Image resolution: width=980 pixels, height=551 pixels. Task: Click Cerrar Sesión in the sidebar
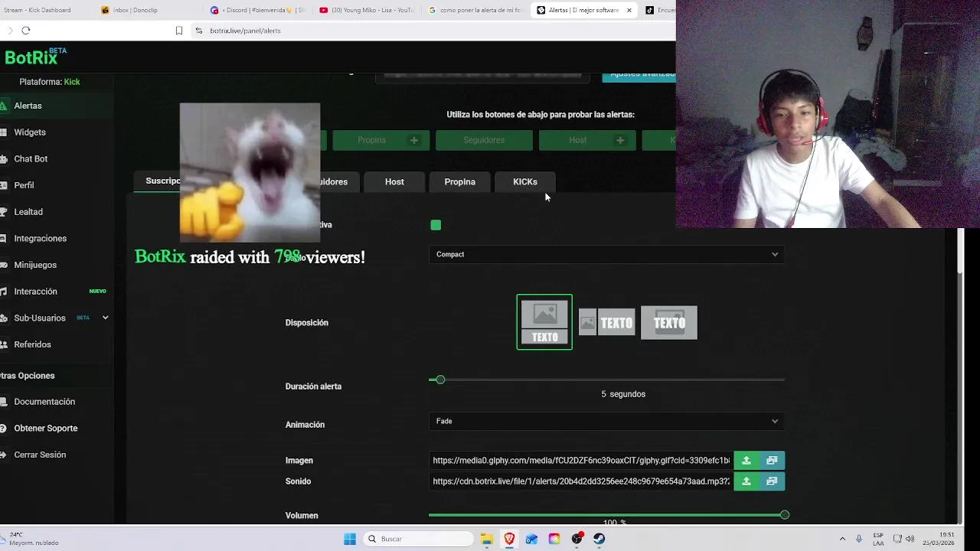[40, 455]
